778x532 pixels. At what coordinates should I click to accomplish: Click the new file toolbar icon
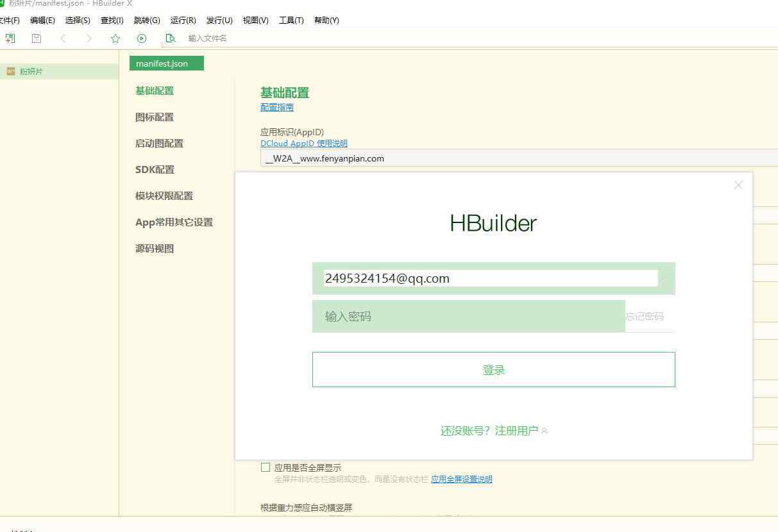(10, 38)
